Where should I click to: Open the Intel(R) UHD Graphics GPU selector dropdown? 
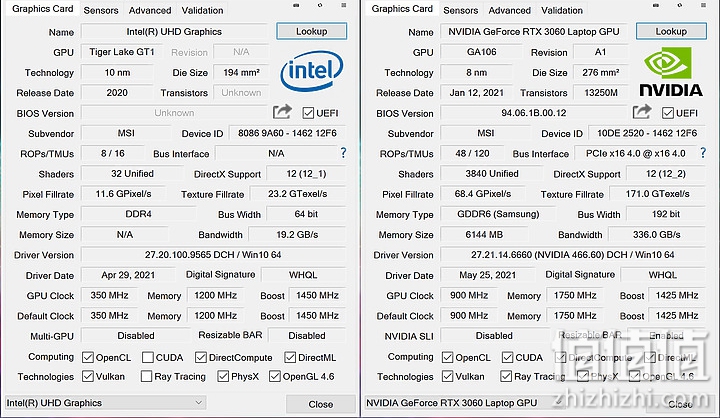pos(105,403)
